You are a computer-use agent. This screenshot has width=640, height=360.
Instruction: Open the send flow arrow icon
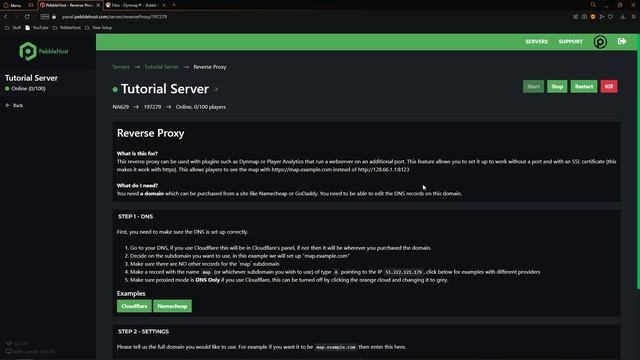tap(602, 17)
